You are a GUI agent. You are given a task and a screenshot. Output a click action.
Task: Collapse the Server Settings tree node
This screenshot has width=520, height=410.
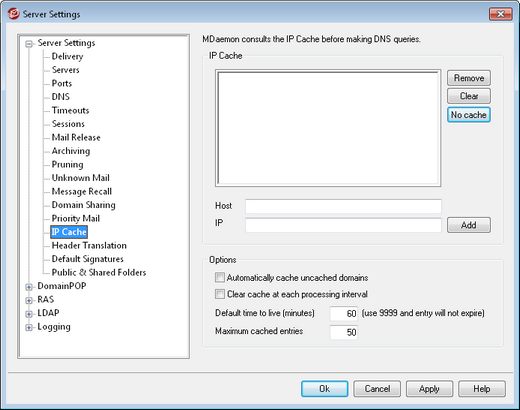[29, 44]
